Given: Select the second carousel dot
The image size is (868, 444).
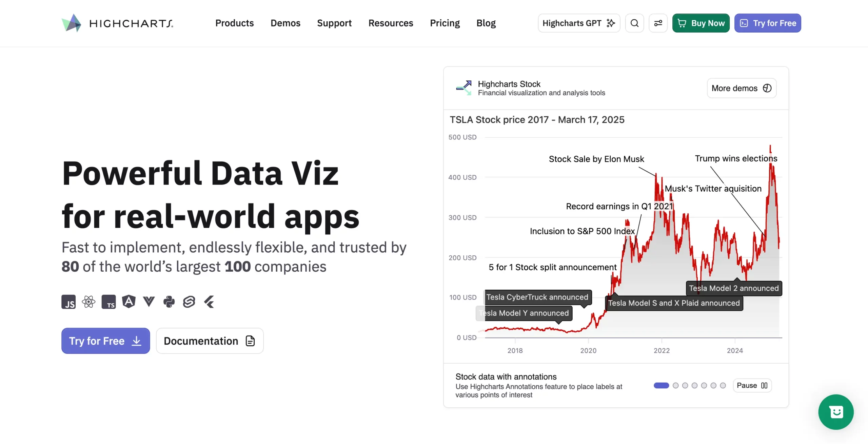Looking at the screenshot, I should tap(675, 385).
